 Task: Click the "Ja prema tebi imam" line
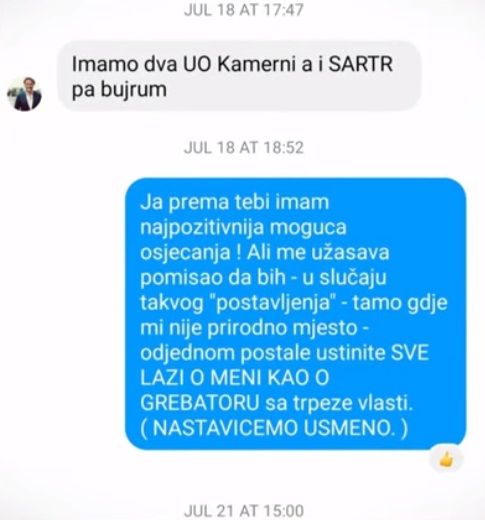pyautogui.click(x=235, y=203)
